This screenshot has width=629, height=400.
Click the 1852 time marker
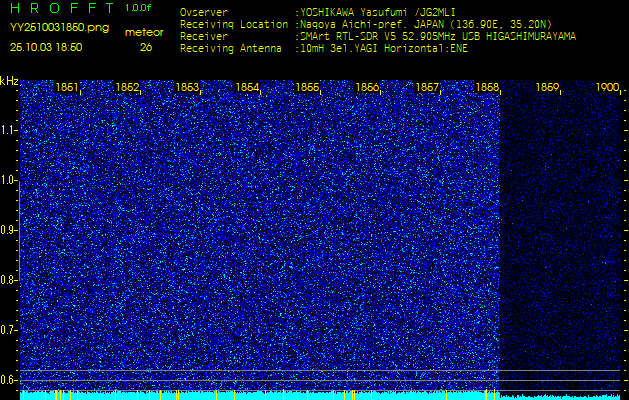(127, 87)
